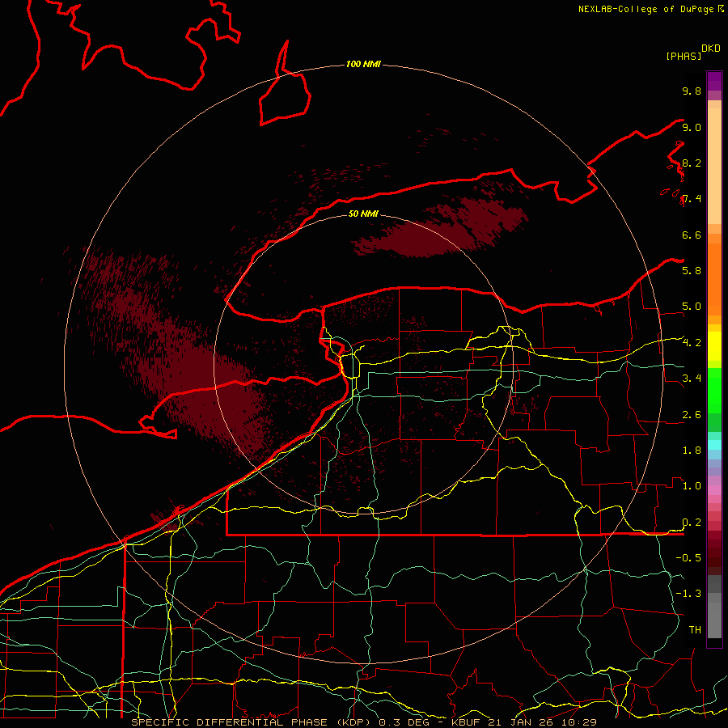Click the 0.2 value on the color scale
The image size is (728, 728).
pos(692,522)
